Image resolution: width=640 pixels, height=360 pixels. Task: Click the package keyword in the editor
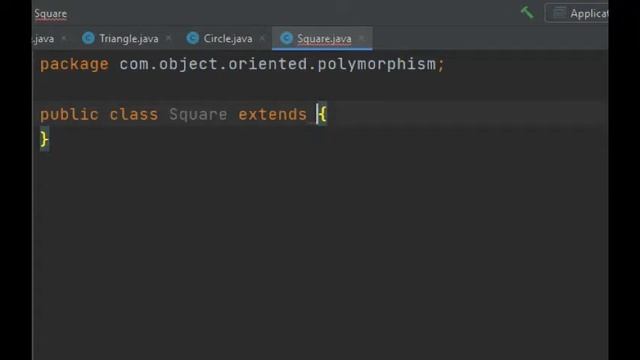tap(74, 64)
